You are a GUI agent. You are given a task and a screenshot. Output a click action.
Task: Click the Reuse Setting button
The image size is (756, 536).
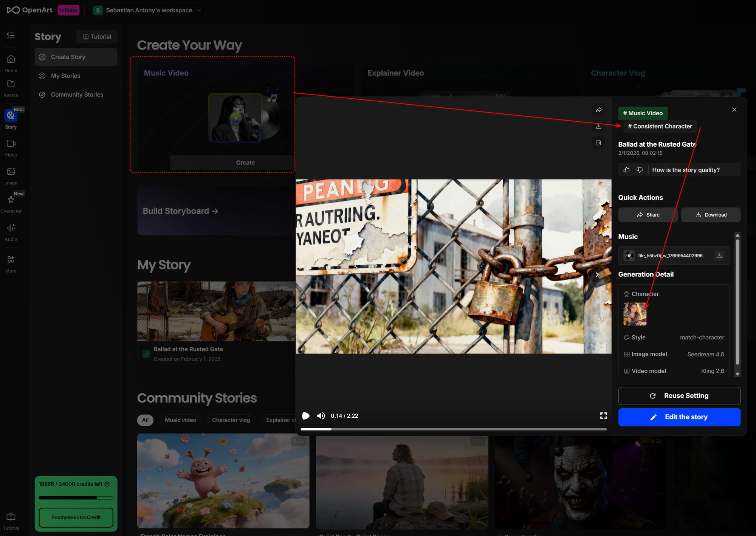(x=679, y=396)
